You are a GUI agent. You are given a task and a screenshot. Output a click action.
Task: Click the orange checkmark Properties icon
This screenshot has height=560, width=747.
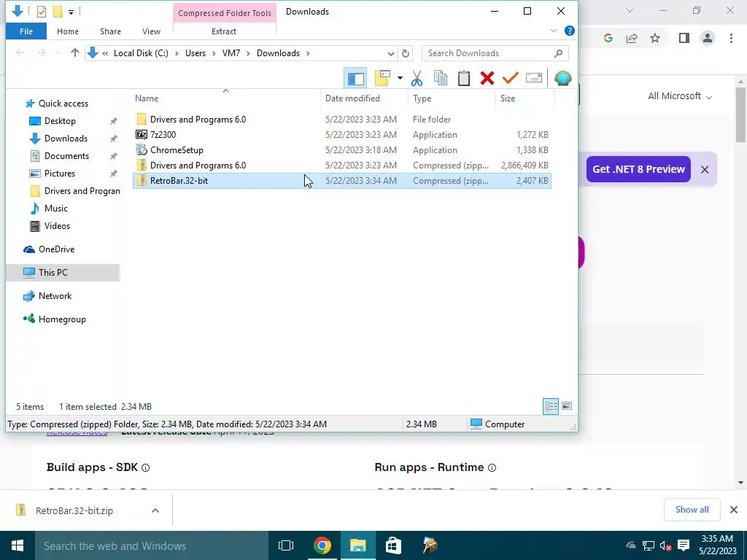click(x=510, y=78)
